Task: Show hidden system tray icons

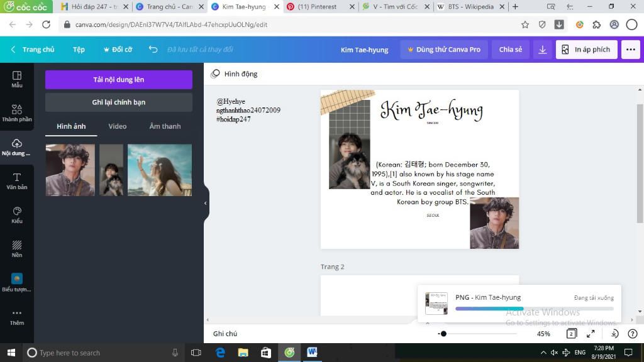Action: (x=543, y=353)
